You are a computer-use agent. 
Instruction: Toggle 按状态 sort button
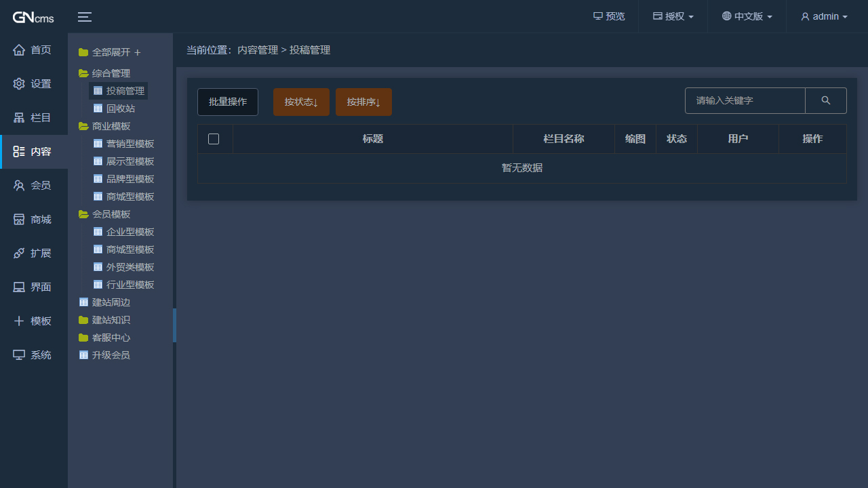(x=301, y=101)
